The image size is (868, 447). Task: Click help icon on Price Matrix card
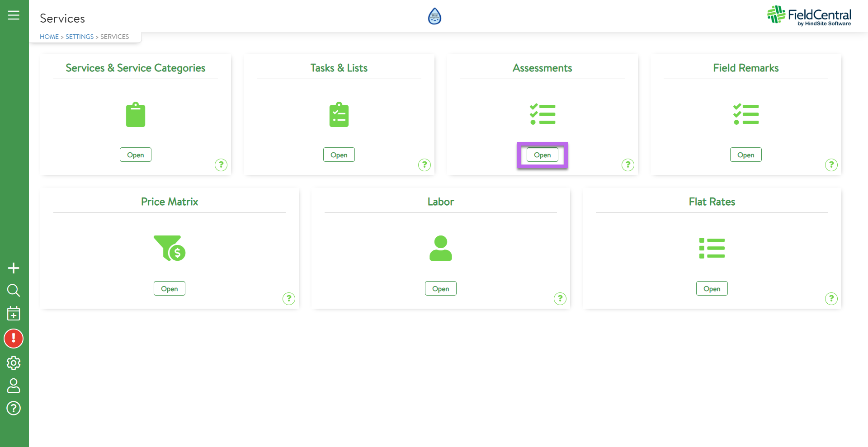pyautogui.click(x=288, y=299)
